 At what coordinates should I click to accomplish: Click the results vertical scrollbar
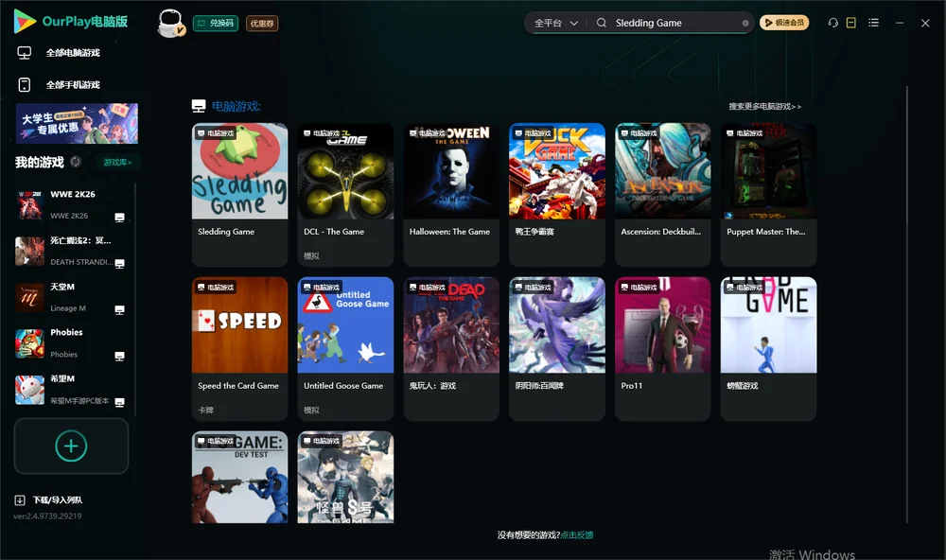pyautogui.click(x=906, y=305)
